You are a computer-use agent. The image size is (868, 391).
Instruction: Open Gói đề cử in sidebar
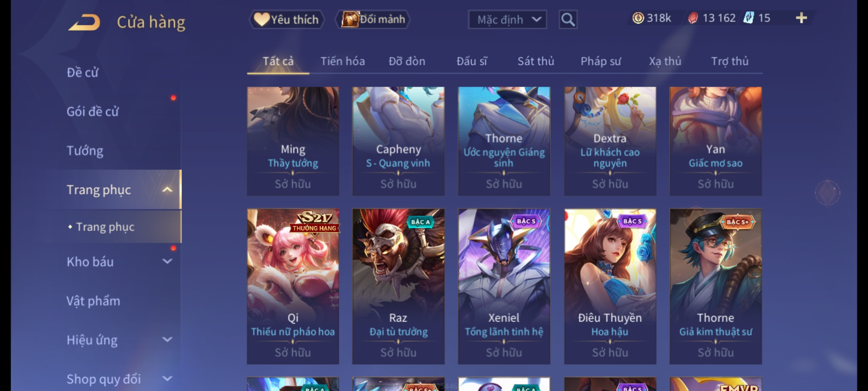(x=93, y=112)
